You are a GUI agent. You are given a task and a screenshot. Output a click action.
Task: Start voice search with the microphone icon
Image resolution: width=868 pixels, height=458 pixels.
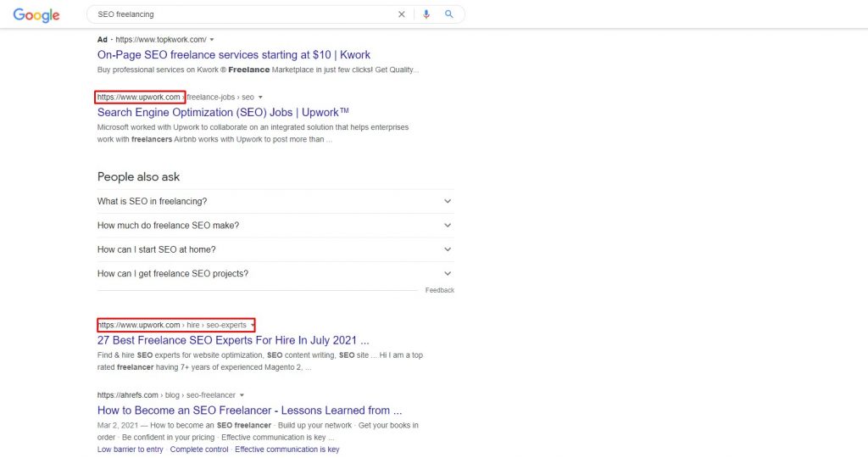click(426, 14)
